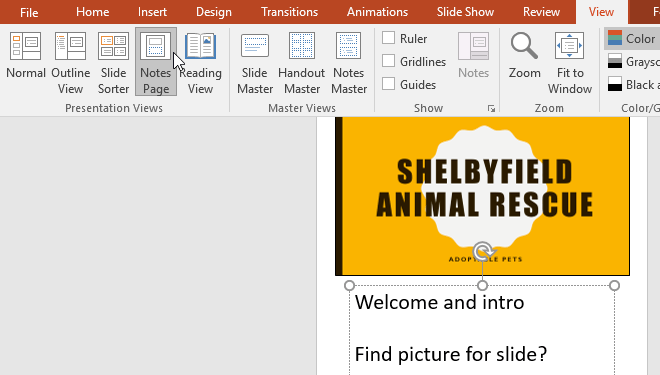Select Black and White display mode
Viewport: 660px width, 375px height.
(x=633, y=85)
